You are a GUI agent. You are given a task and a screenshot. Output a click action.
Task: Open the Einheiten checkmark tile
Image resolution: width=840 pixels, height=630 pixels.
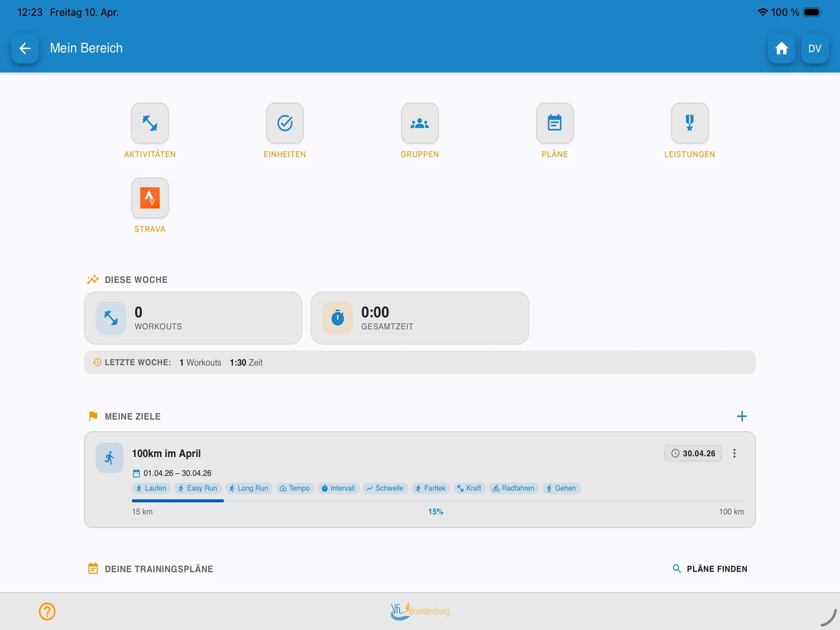point(285,123)
